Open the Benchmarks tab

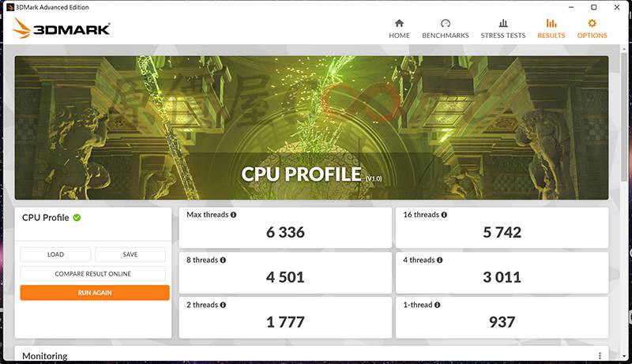pyautogui.click(x=445, y=29)
